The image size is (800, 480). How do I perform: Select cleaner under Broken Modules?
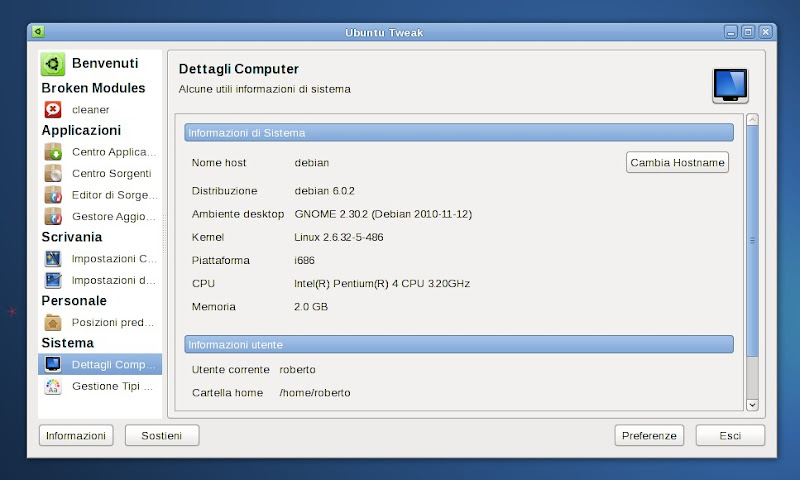click(x=100, y=109)
